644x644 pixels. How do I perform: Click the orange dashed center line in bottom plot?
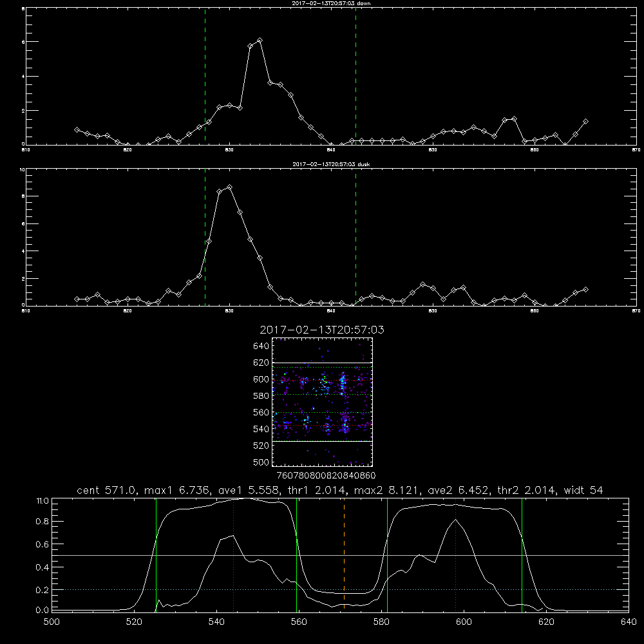click(x=344, y=555)
